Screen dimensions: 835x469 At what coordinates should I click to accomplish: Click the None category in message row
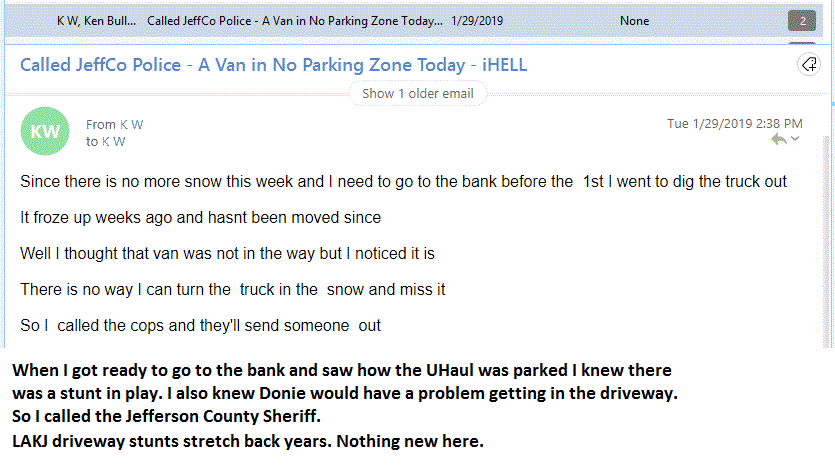(634, 20)
